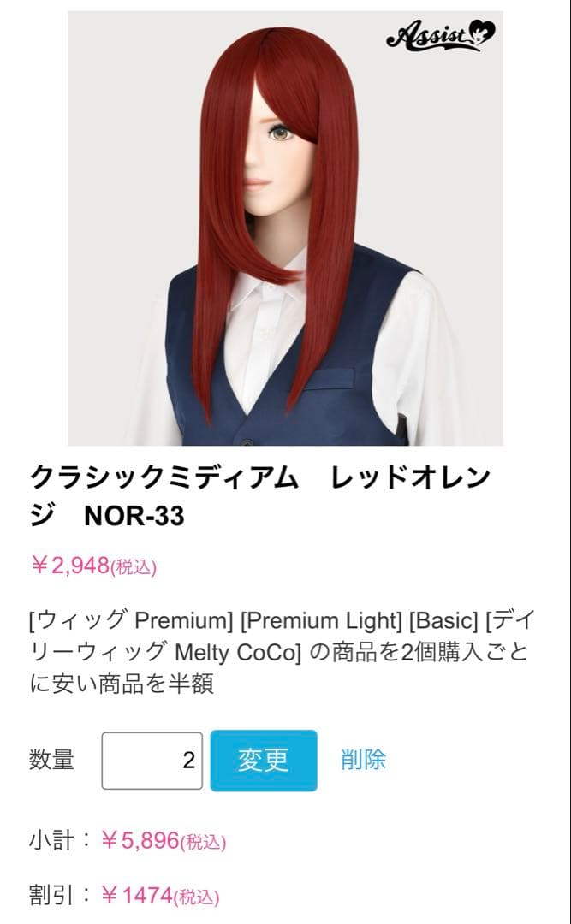Screen dimensions: 571x924
Task: Select the NOR-33 product code text
Action: coord(134,516)
